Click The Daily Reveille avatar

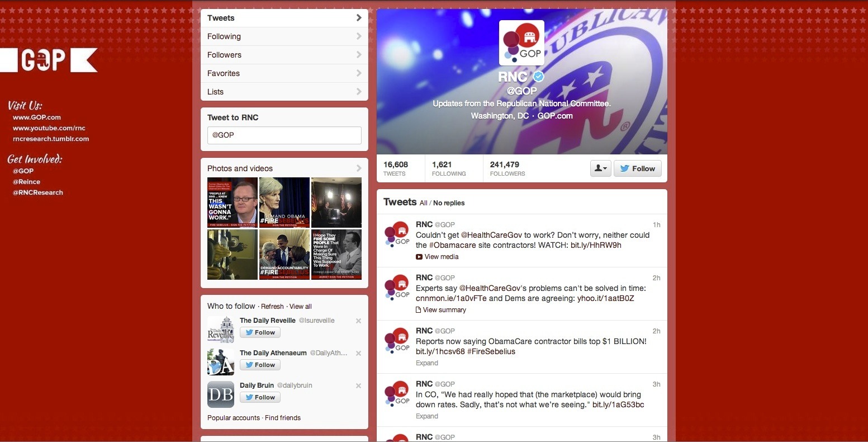221,330
